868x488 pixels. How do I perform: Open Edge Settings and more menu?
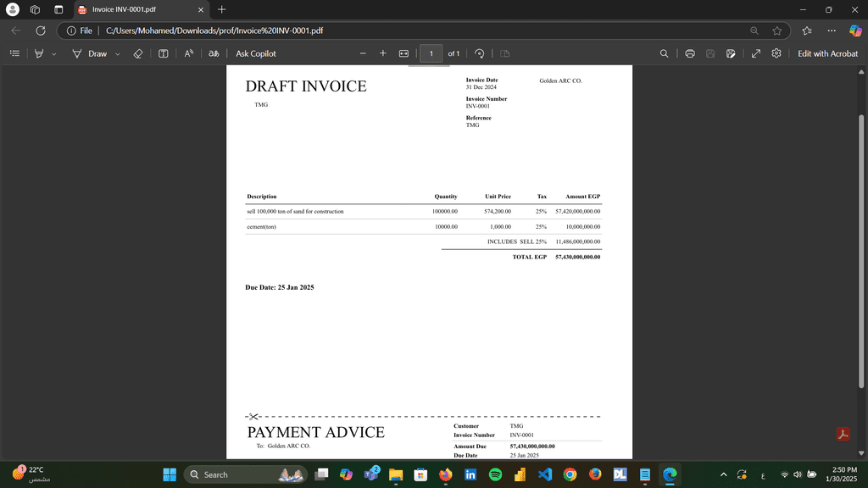[832, 31]
